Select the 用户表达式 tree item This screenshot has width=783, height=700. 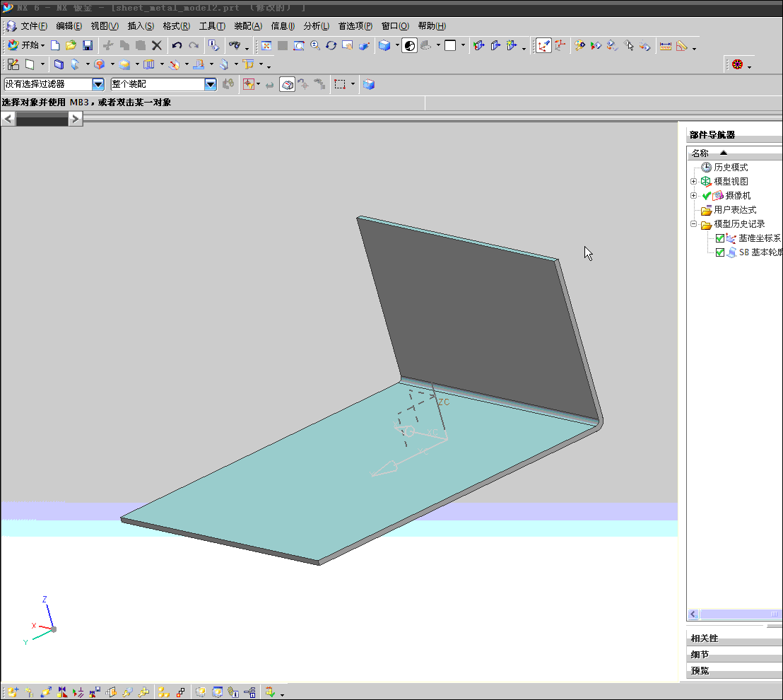click(735, 210)
